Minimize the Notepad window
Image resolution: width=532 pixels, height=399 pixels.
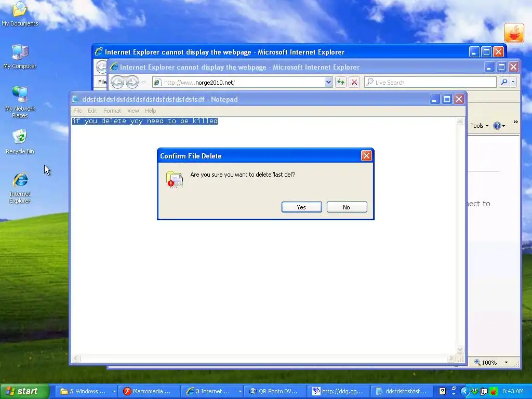pyautogui.click(x=435, y=99)
